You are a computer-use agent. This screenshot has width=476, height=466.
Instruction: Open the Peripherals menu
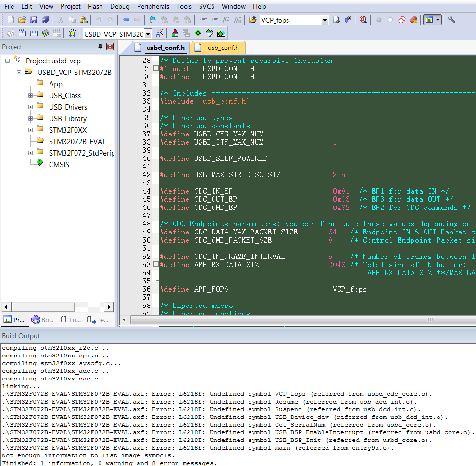153,6
